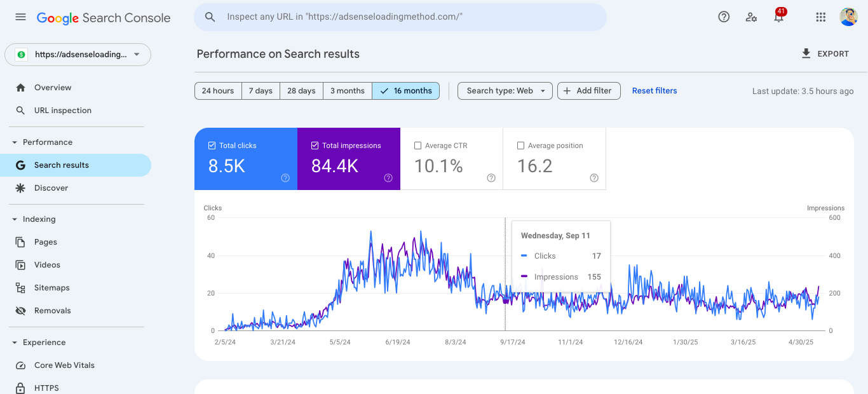
Task: Enable the Average CTR checkbox
Action: coord(417,146)
